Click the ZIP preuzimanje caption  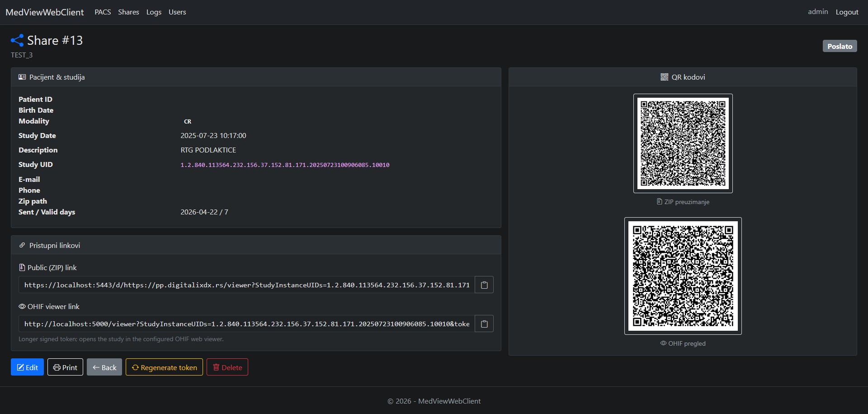687,202
